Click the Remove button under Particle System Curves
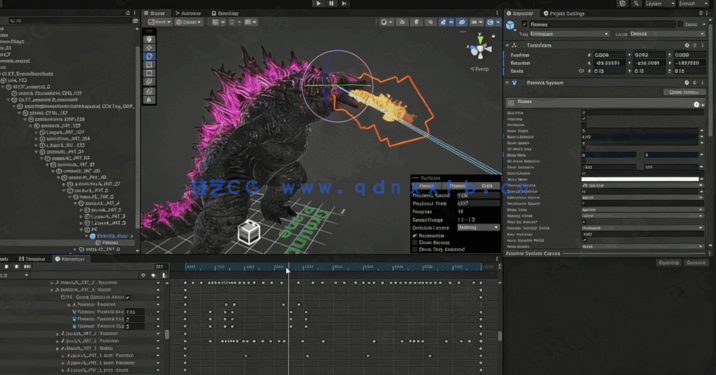The height and width of the screenshot is (375, 716). [696, 263]
